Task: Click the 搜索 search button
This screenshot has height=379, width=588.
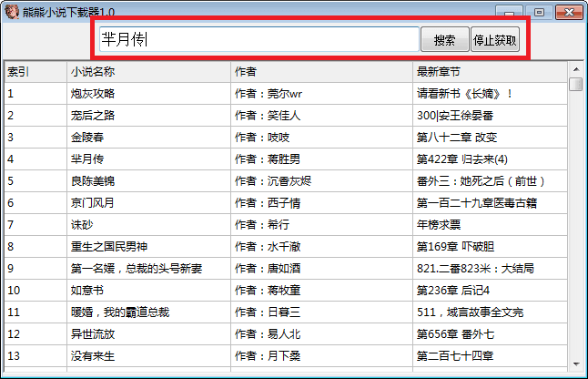Action: tap(444, 40)
